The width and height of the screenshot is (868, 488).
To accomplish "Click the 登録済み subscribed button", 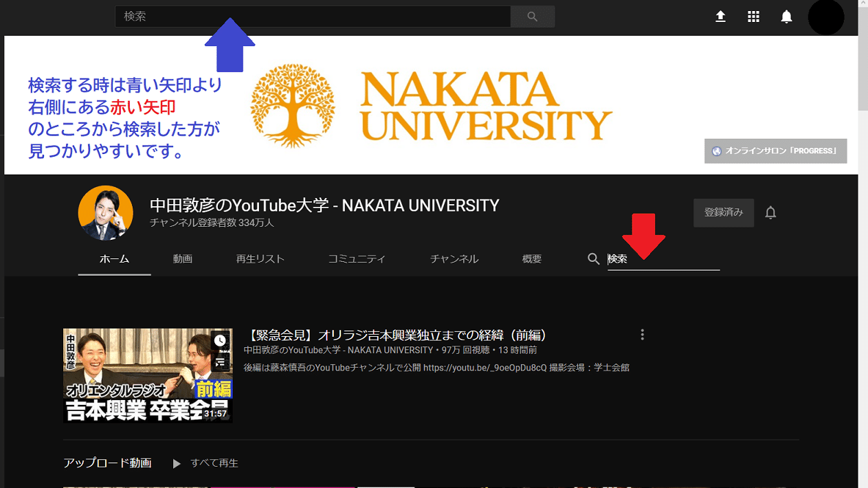I will [724, 213].
